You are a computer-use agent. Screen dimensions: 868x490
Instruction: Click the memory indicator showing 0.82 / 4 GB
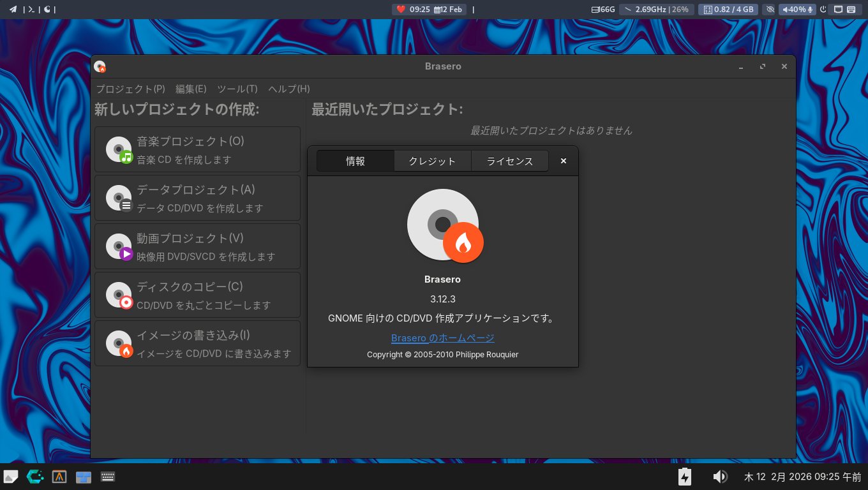point(728,10)
